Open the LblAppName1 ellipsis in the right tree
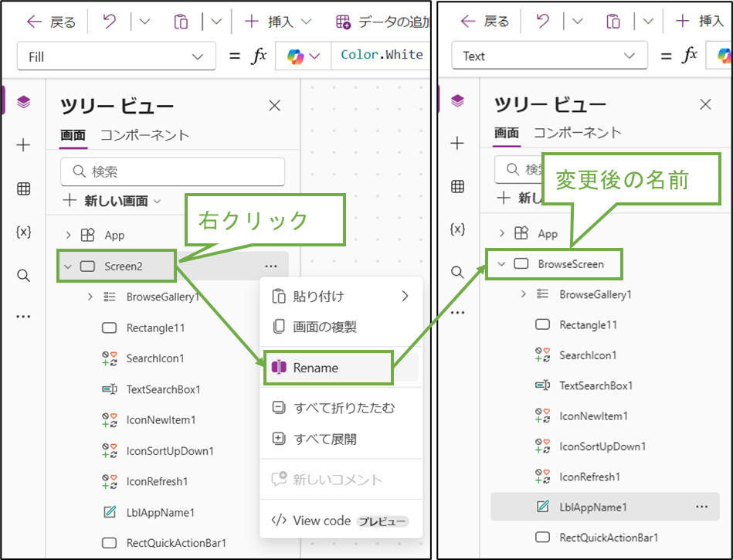The image size is (733, 560). point(701,507)
